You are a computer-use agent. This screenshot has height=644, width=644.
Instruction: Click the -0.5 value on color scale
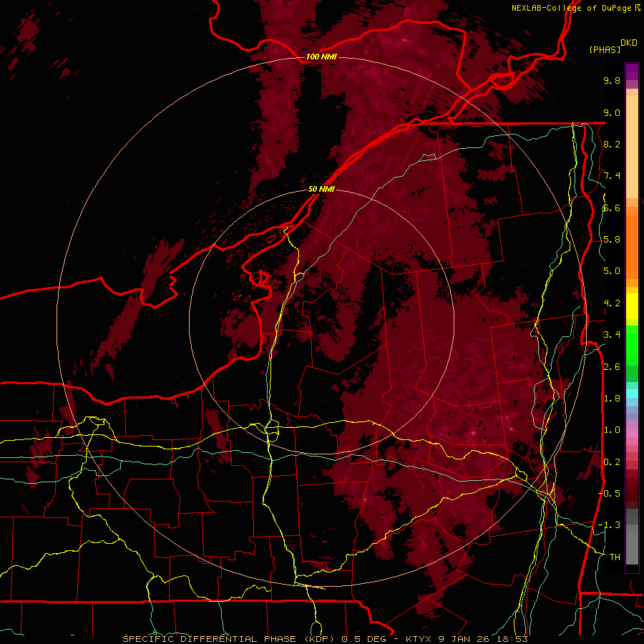(609, 494)
